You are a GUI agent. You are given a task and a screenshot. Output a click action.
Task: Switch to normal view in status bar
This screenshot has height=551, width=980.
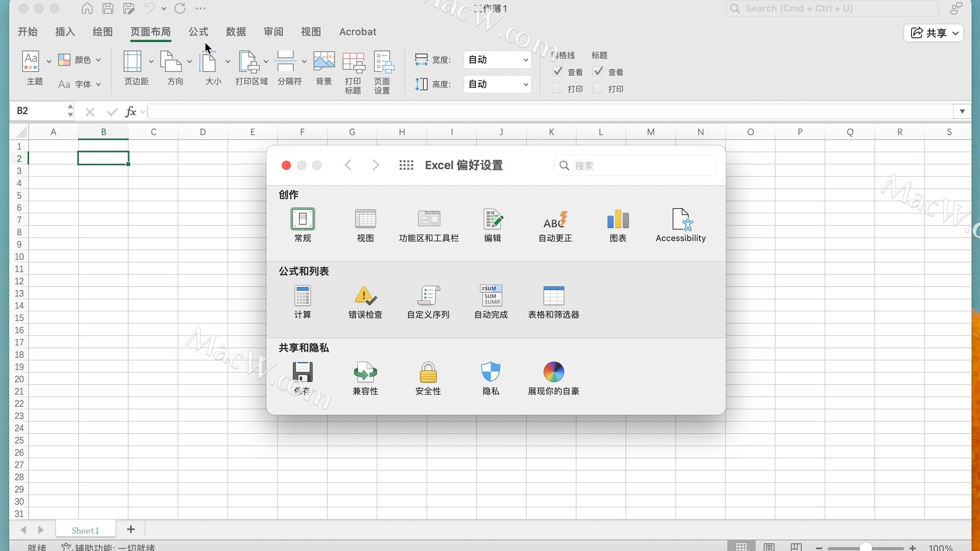(742, 547)
